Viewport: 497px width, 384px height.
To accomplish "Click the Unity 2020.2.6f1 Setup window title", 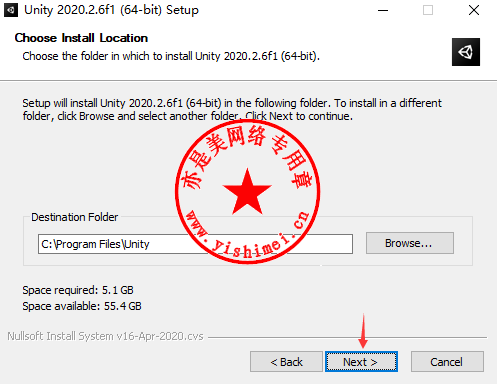I will [111, 10].
